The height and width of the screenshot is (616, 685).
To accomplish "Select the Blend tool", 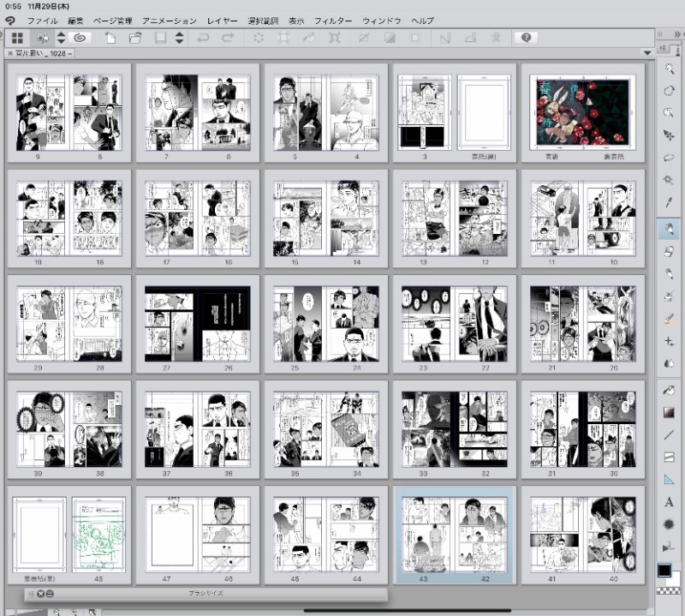I will pyautogui.click(x=669, y=363).
